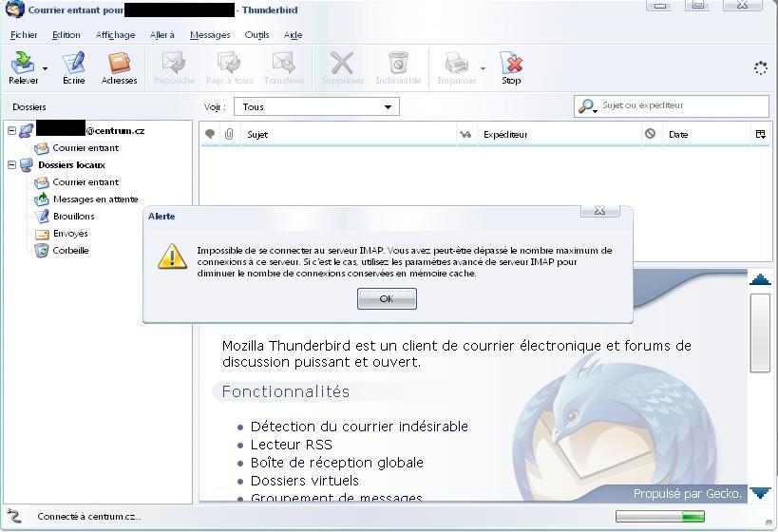Click the Transférer forward icon
The width and height of the screenshot is (778, 532).
(284, 63)
